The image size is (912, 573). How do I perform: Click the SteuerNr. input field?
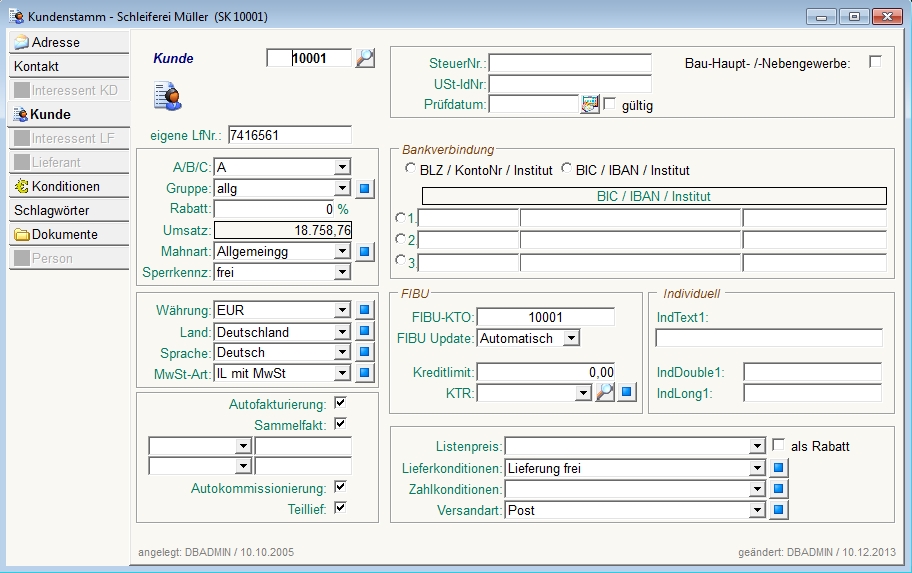(x=569, y=64)
